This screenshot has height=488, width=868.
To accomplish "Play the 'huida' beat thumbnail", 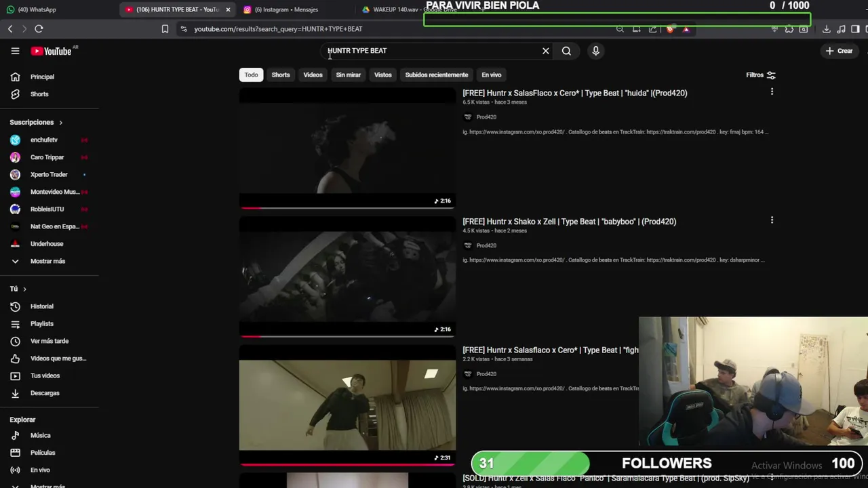I will click(x=347, y=148).
